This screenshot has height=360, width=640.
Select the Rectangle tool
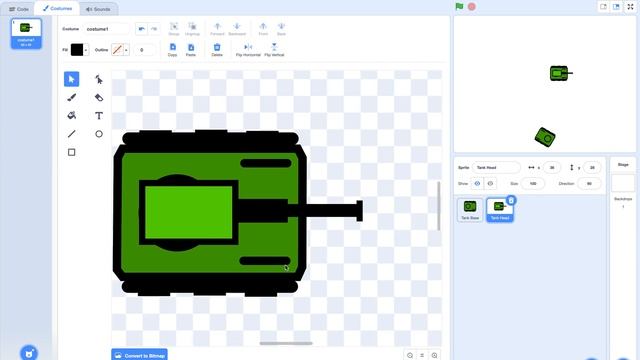[71, 152]
